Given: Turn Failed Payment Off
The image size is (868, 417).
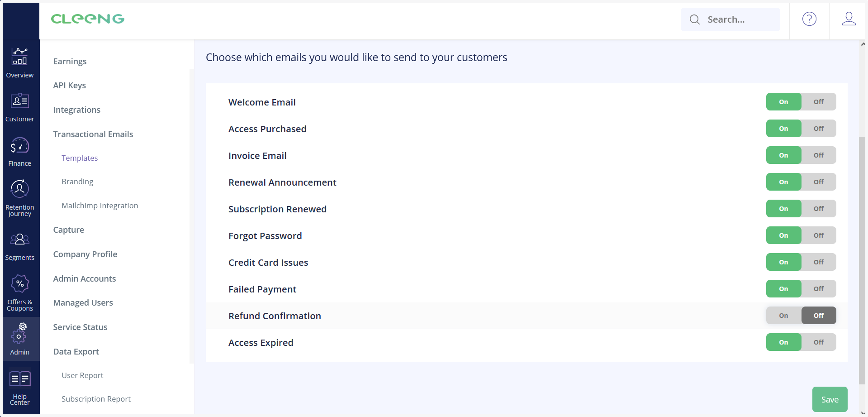Looking at the screenshot, I should [x=818, y=289].
